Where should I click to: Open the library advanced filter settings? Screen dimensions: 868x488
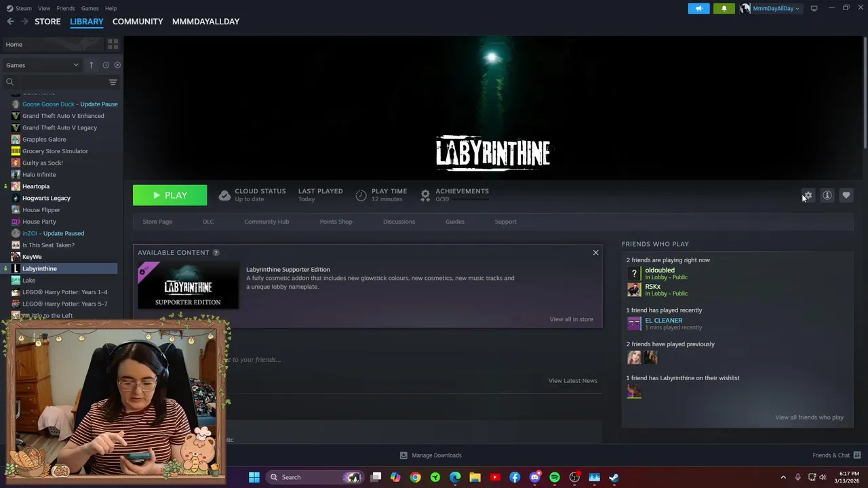point(113,82)
